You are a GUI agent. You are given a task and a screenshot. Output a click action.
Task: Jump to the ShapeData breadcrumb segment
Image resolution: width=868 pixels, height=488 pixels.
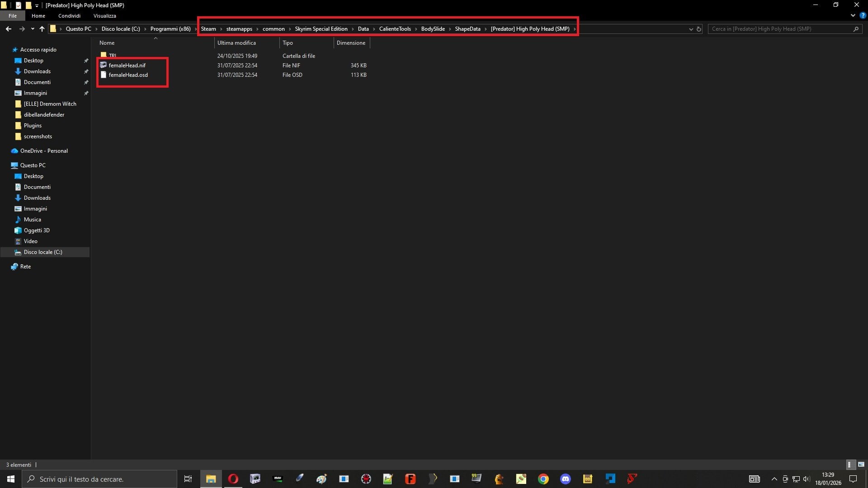467,29
